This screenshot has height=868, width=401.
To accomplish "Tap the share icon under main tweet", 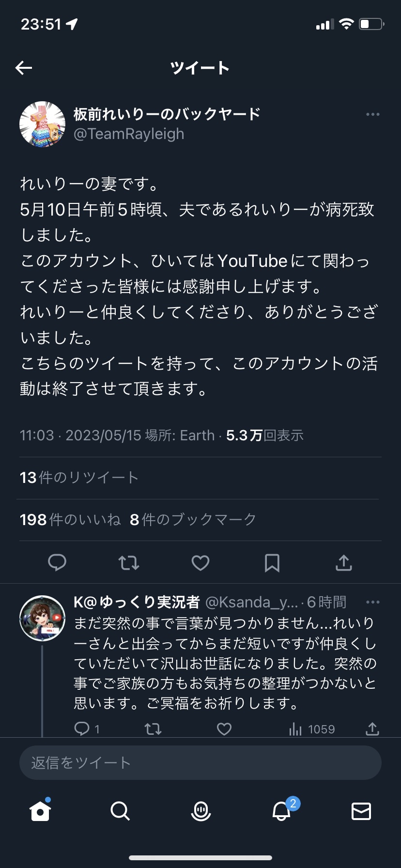I will [x=343, y=562].
